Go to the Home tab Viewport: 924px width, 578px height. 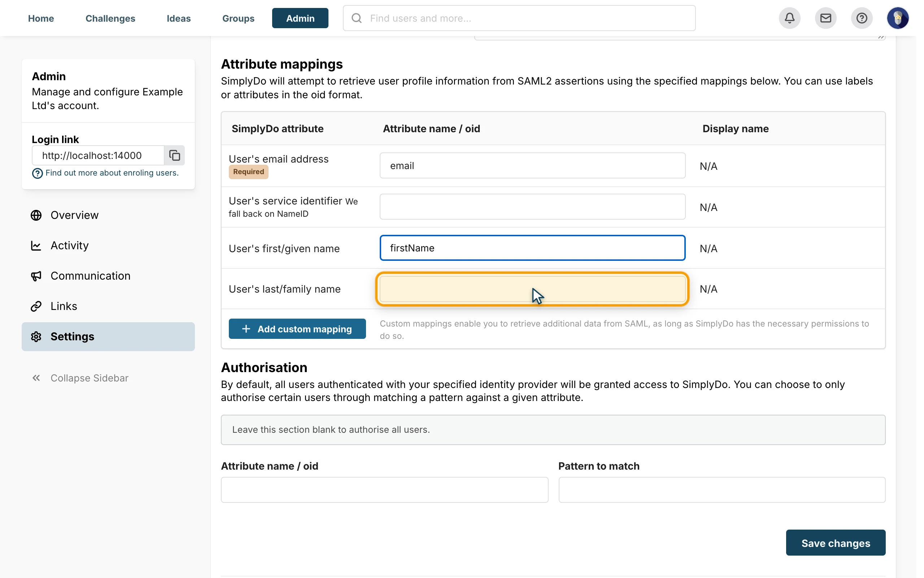click(41, 18)
